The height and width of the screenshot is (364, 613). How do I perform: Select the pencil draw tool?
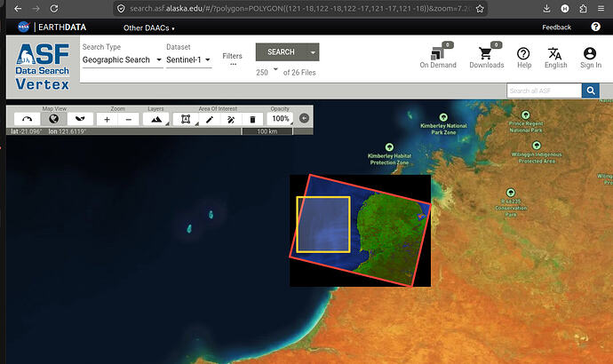click(x=210, y=120)
